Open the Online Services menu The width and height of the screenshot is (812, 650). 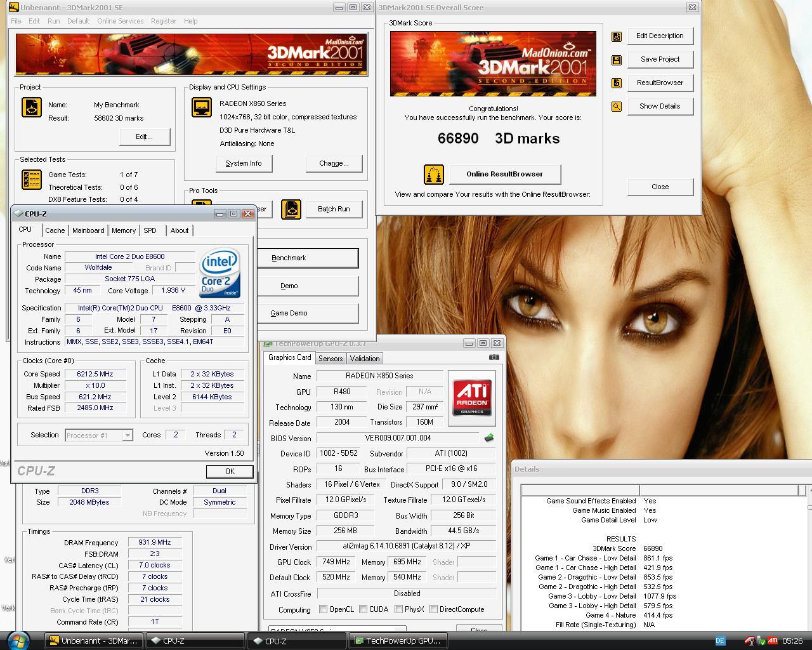tap(121, 21)
